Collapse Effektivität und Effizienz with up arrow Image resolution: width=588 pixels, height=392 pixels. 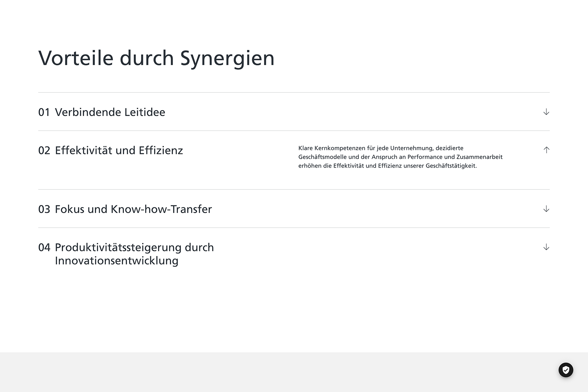[x=546, y=150]
